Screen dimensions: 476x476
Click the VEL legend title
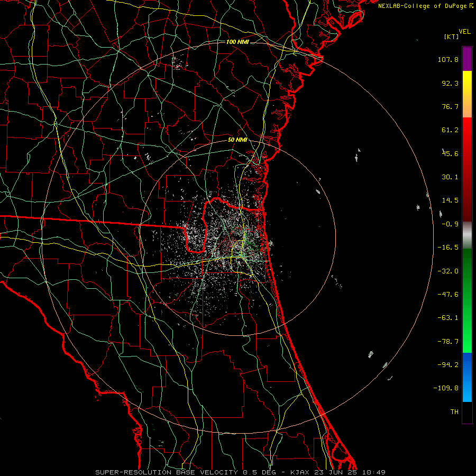coord(464,32)
